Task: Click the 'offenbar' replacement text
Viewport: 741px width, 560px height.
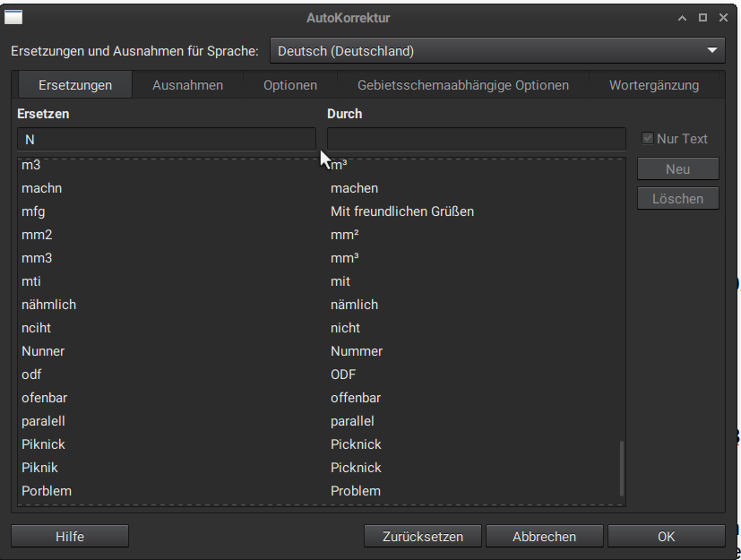Action: pyautogui.click(x=356, y=398)
